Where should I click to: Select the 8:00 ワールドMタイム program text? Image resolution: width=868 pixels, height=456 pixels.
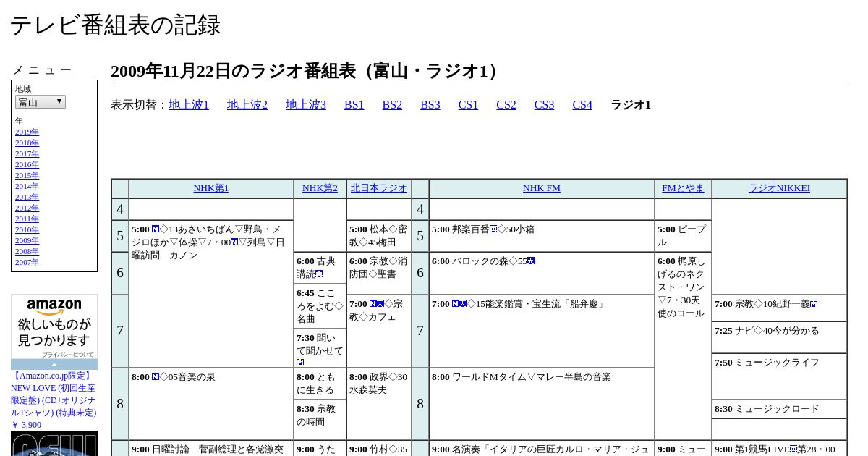click(522, 377)
